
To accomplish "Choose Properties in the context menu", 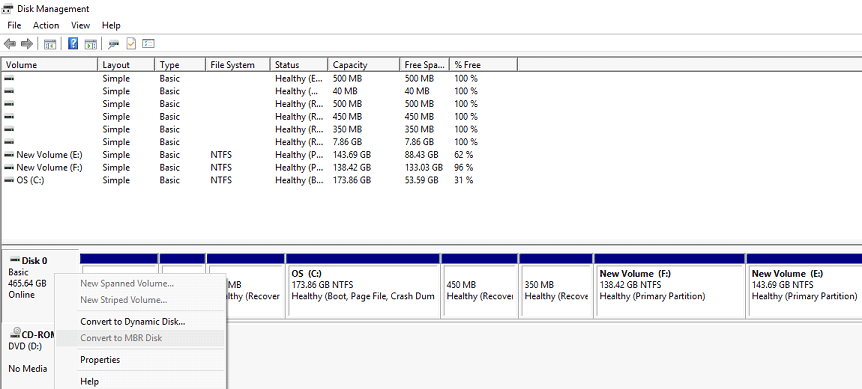I will tap(141, 360).
